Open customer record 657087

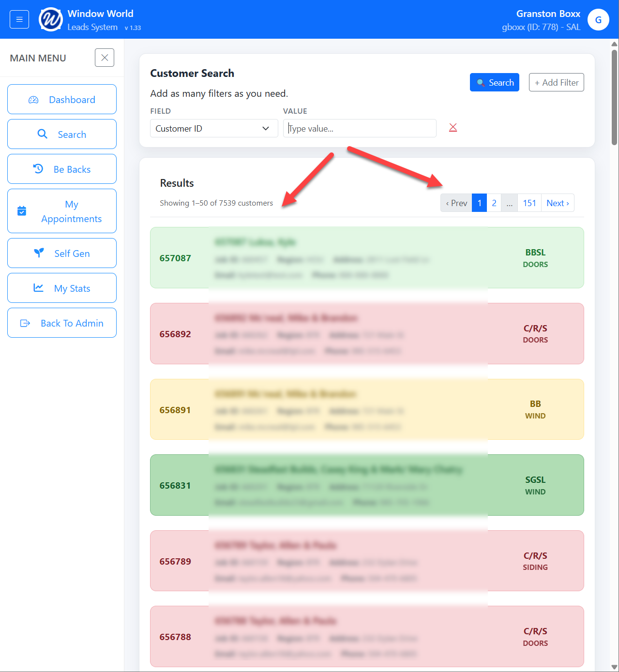[x=367, y=258]
